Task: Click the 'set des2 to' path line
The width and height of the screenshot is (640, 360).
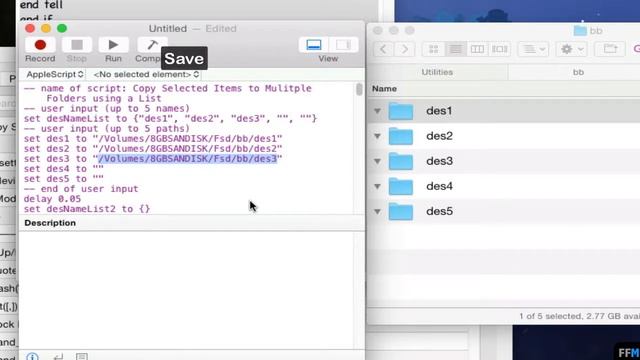Action: [x=153, y=149]
